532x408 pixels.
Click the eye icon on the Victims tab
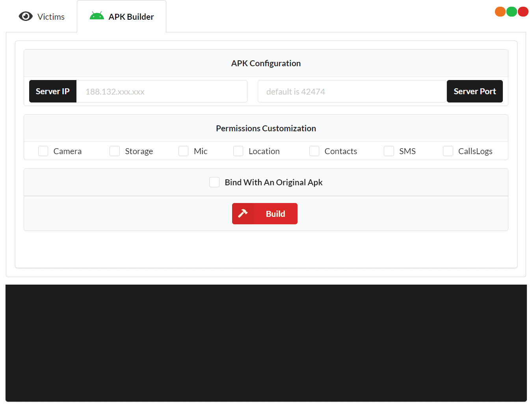pos(26,17)
